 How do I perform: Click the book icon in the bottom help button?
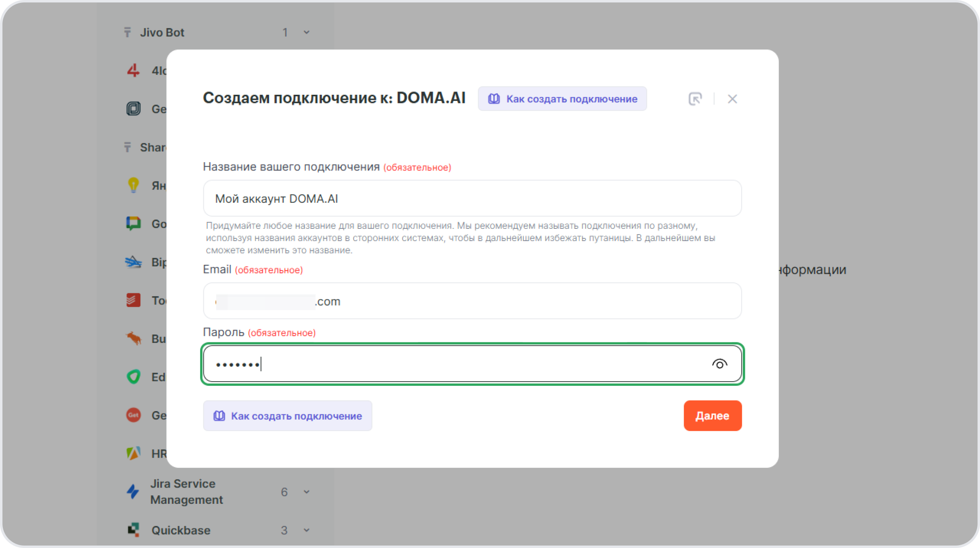219,416
